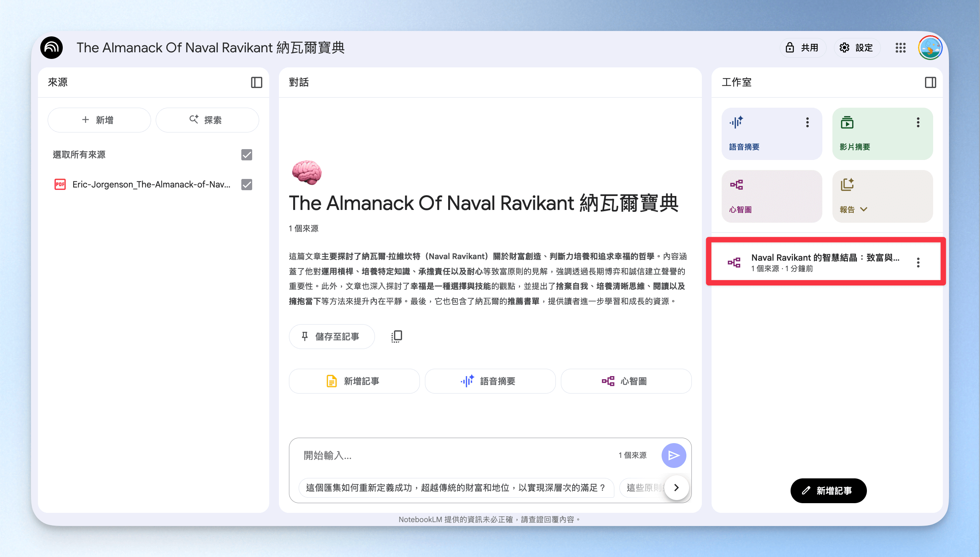The height and width of the screenshot is (557, 980).
Task: Open more options for 影片摘要 card
Action: tap(918, 122)
